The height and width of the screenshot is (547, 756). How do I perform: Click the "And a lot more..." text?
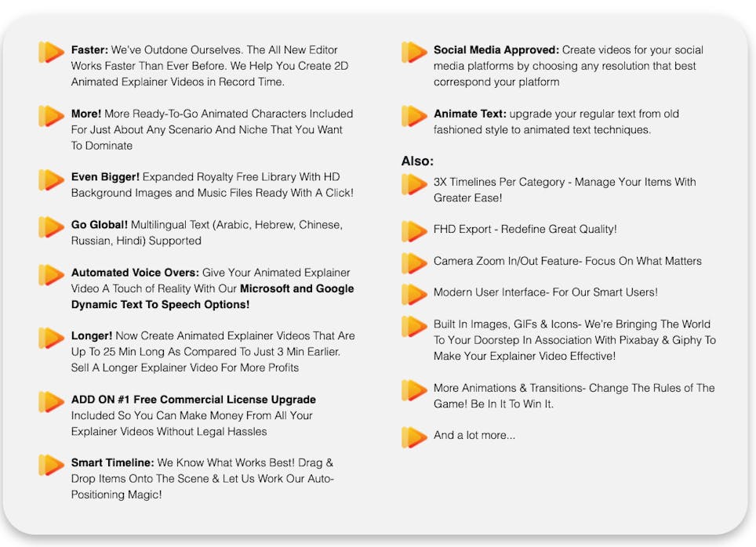coord(474,435)
